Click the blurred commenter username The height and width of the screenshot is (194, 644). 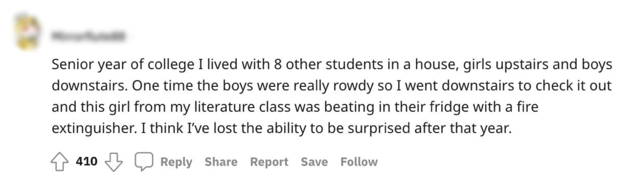coord(88,36)
